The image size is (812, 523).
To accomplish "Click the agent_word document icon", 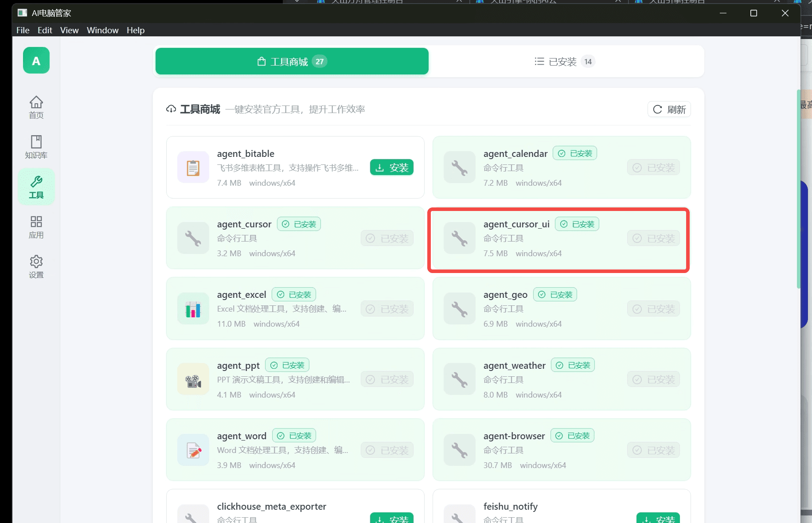I will tap(193, 450).
